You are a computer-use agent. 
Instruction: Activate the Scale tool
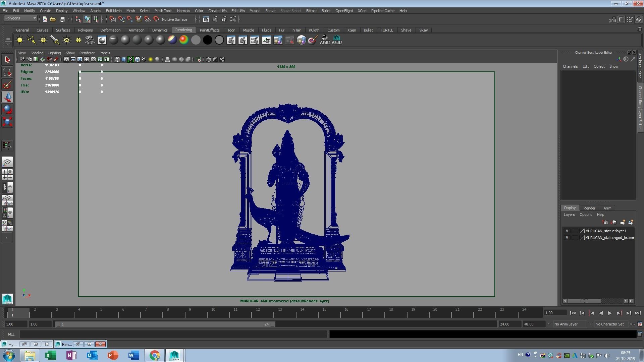point(7,121)
